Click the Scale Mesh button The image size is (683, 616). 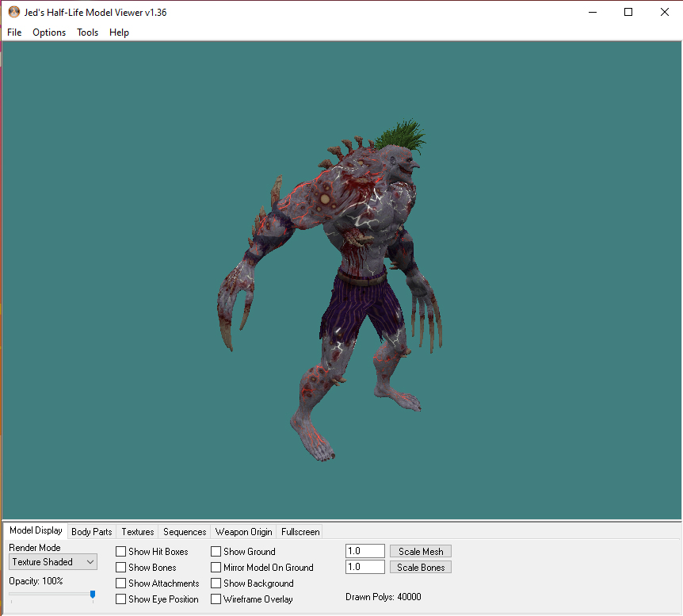point(421,552)
